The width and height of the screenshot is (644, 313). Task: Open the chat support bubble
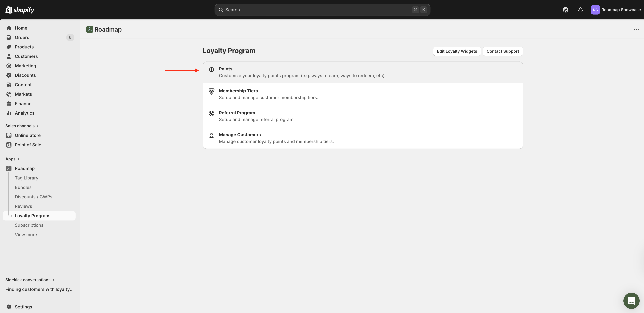pos(632,301)
